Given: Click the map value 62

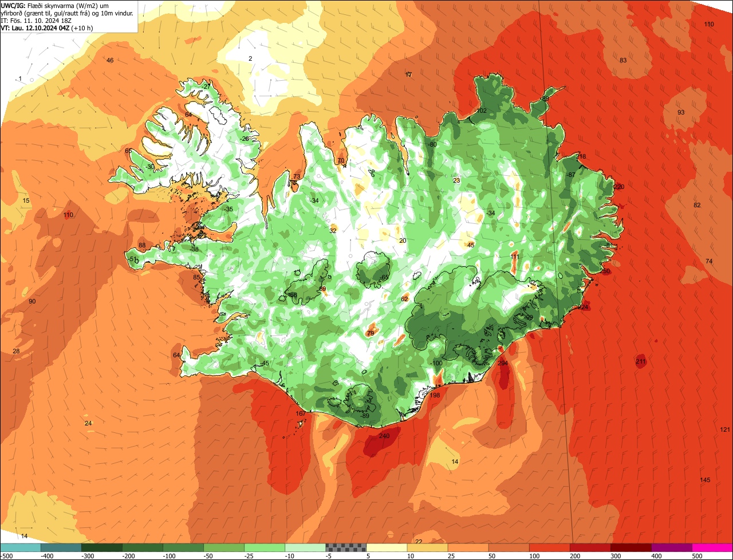Looking at the screenshot, I should (404, 299).
